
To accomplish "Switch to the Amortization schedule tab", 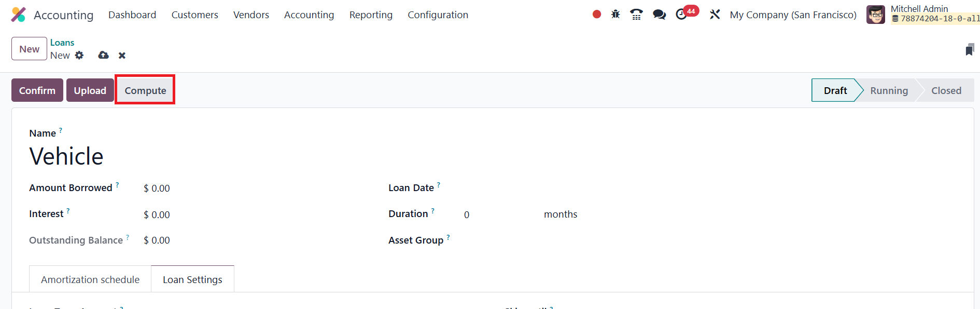I will 90,279.
